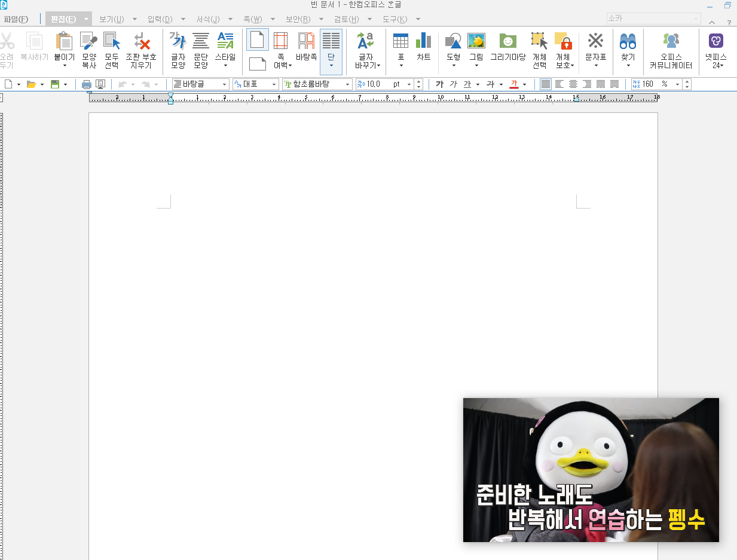Click the 도형 (shapes) icon
The height and width of the screenshot is (560, 737).
click(x=453, y=41)
